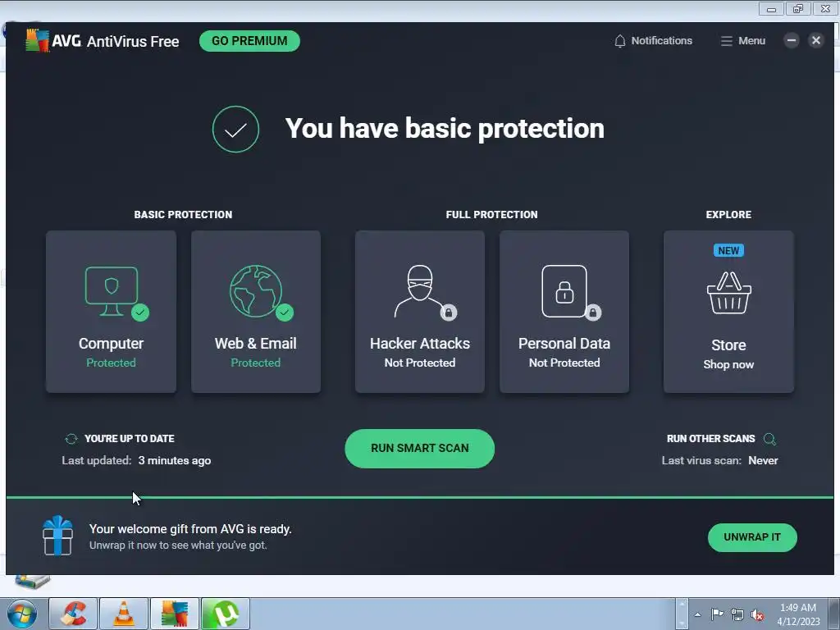Click YOU'RE UP TO DATE label

129,439
